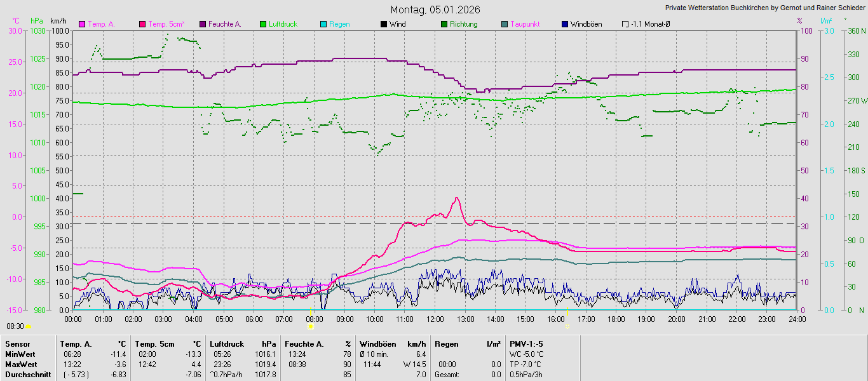
Task: Toggle the Richtung series legend label
Action: tap(463, 24)
